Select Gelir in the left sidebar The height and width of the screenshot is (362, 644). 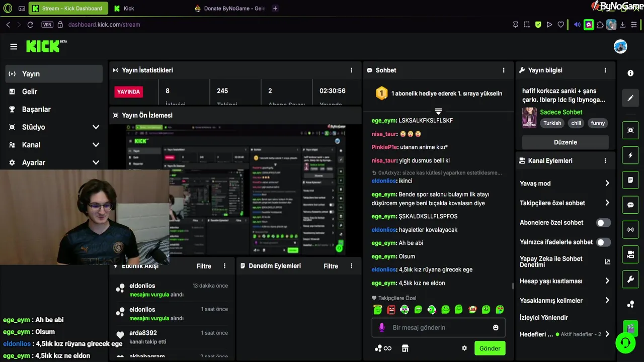(54, 92)
